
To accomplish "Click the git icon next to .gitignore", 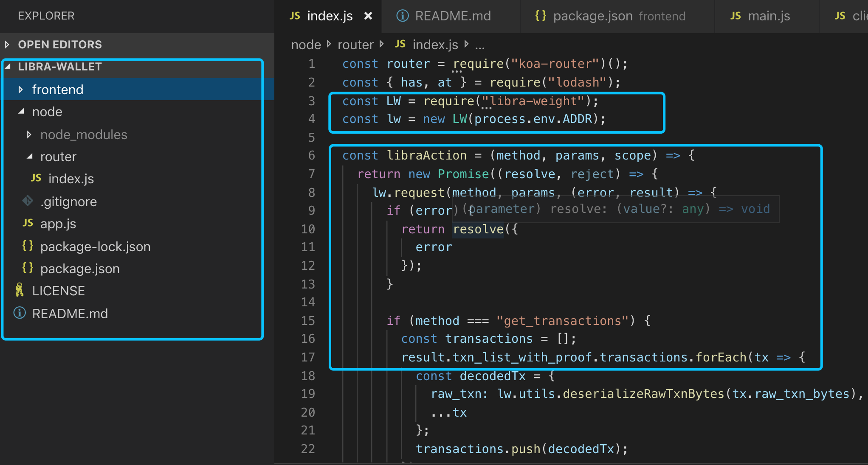I will point(28,201).
